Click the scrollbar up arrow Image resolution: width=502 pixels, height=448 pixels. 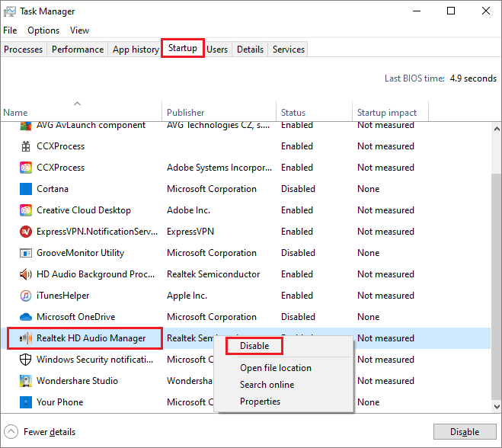[x=497, y=129]
